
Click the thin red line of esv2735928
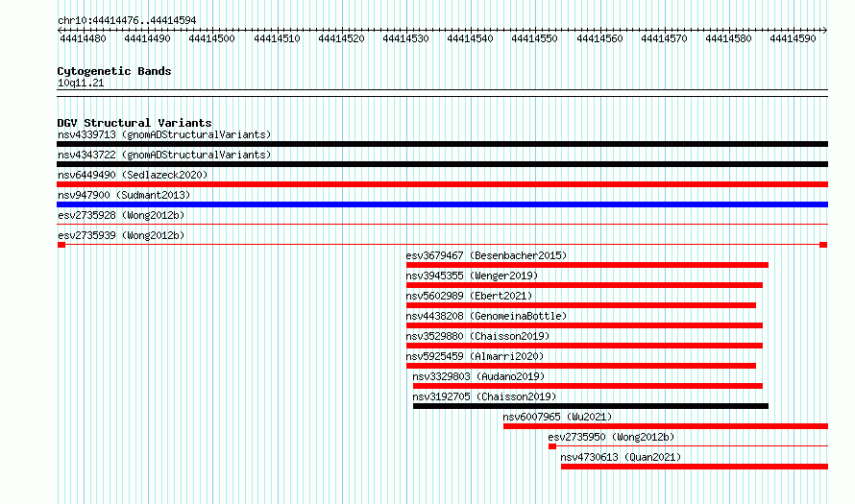pos(442,225)
